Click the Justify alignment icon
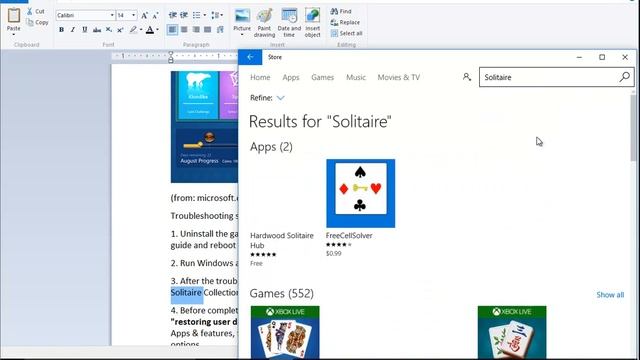This screenshot has width=640, height=360. click(x=208, y=29)
